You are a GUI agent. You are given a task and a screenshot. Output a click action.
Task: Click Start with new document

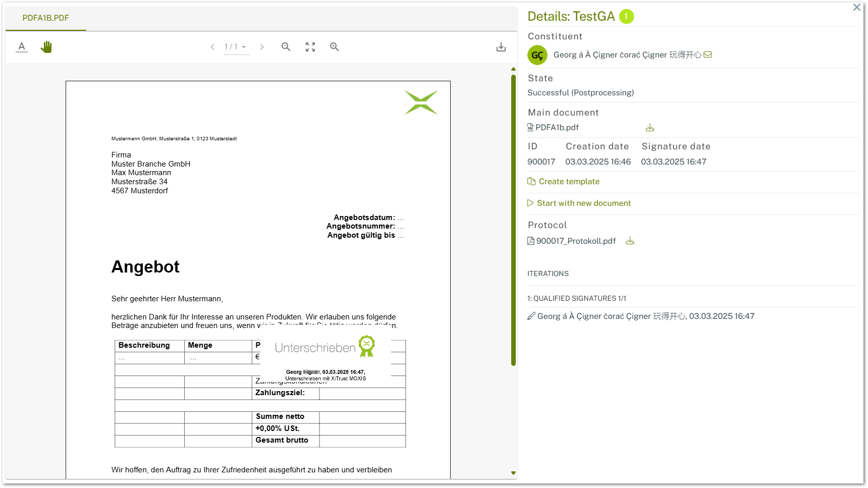pos(583,203)
